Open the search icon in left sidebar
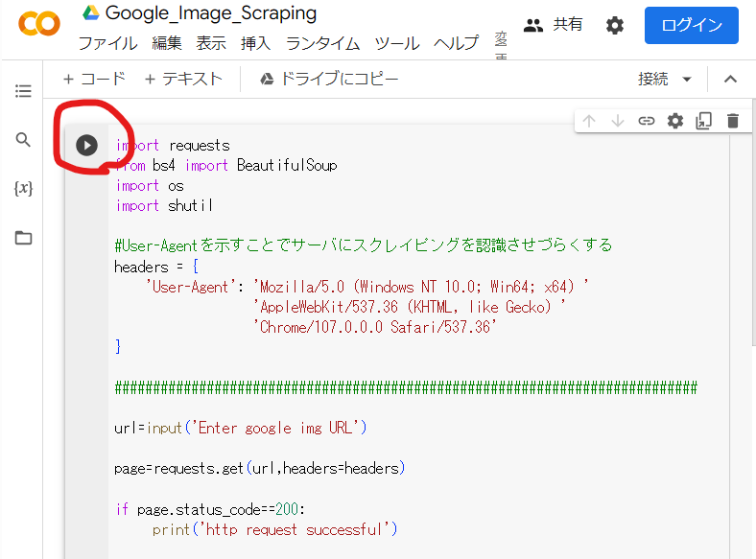The width and height of the screenshot is (756, 559). pos(23,140)
